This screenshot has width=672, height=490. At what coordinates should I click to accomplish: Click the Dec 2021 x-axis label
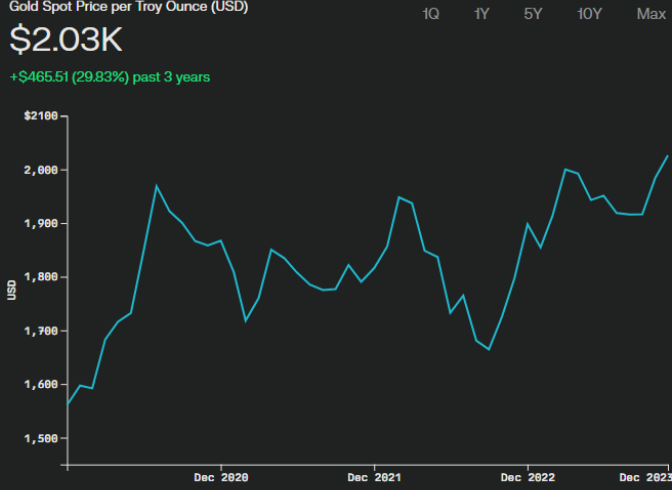point(374,478)
